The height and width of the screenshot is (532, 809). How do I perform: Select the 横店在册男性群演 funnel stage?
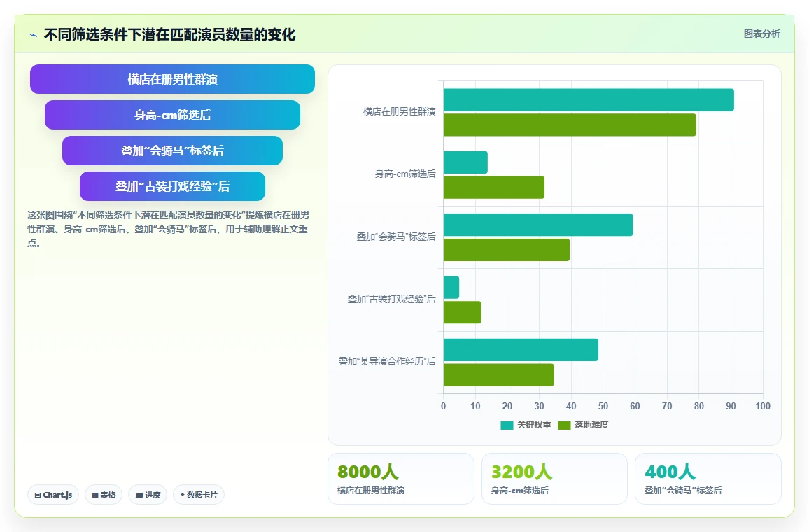pos(172,79)
